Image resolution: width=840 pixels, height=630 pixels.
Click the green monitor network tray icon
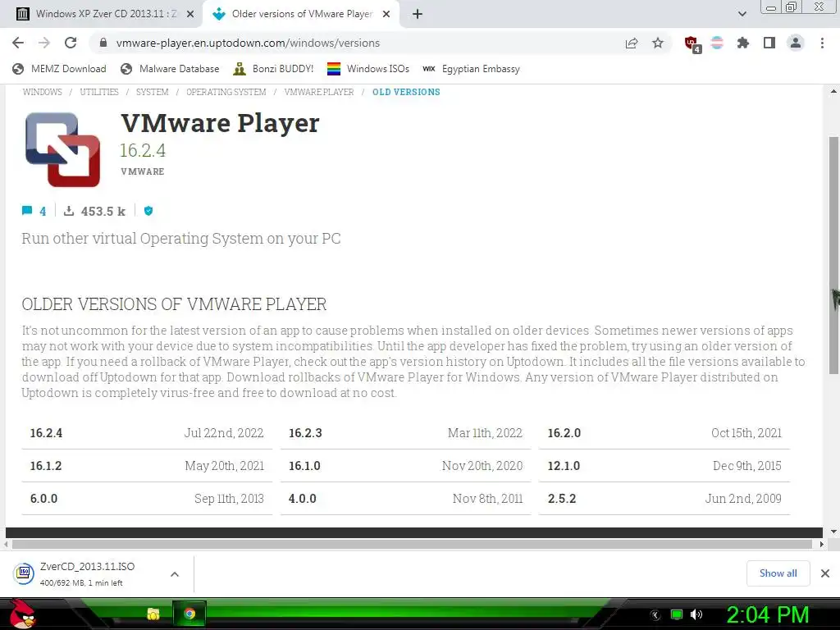point(677,614)
